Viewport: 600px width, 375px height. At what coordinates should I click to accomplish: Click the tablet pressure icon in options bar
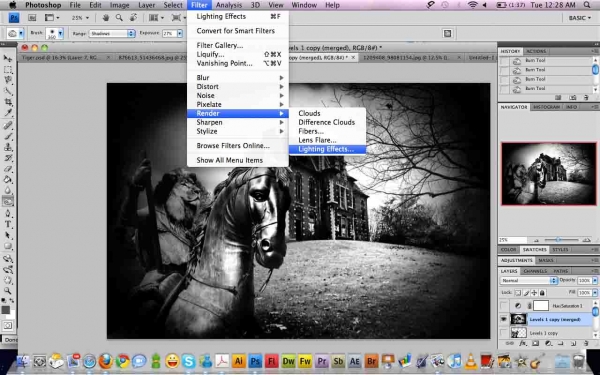coord(447,33)
